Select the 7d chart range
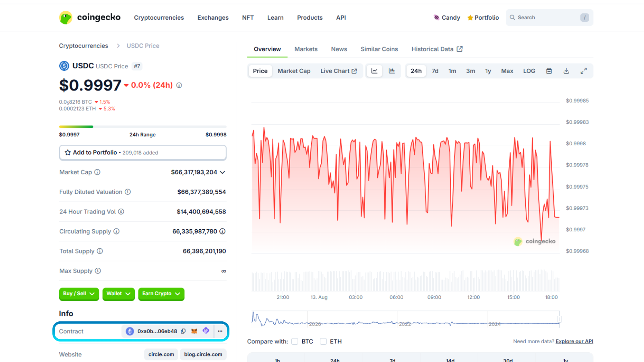The height and width of the screenshot is (362, 644). coord(435,71)
